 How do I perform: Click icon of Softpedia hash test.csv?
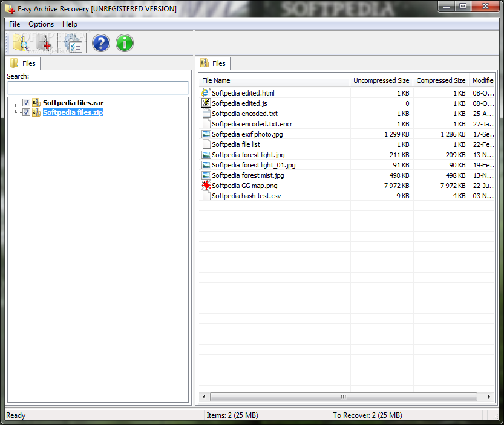coord(206,196)
